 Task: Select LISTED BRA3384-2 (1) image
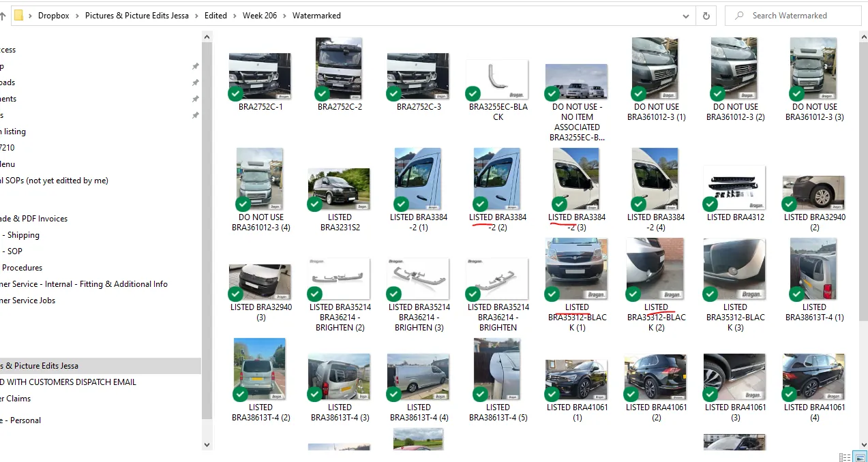coord(419,180)
